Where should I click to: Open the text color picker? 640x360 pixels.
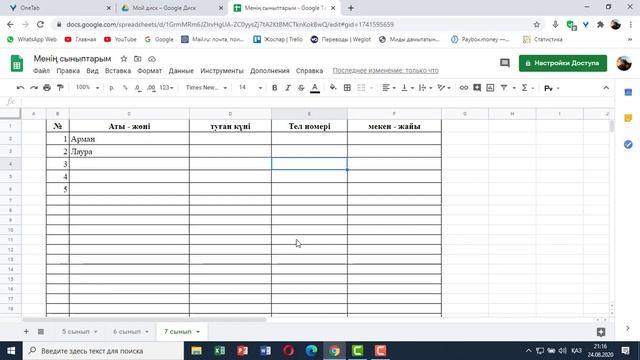(315, 88)
